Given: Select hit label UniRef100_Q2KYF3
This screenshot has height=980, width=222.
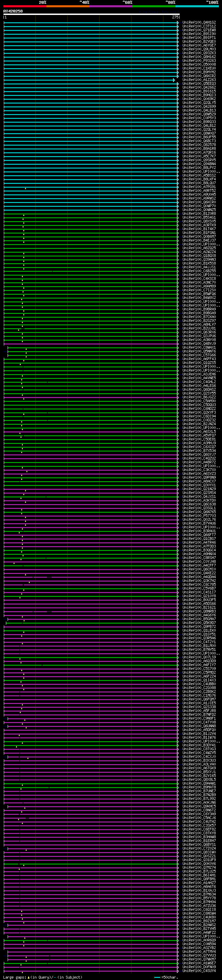Looking at the screenshot, I should pos(199,413).
